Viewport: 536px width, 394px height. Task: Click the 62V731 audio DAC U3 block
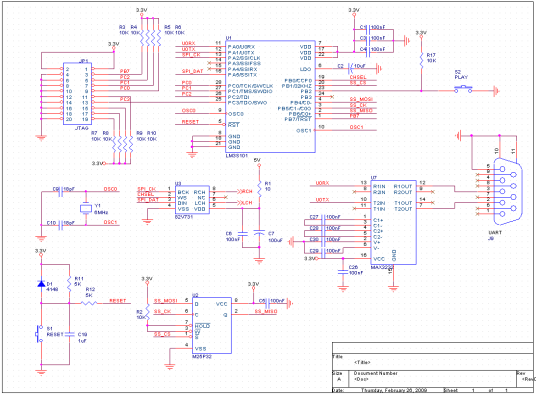[192, 200]
